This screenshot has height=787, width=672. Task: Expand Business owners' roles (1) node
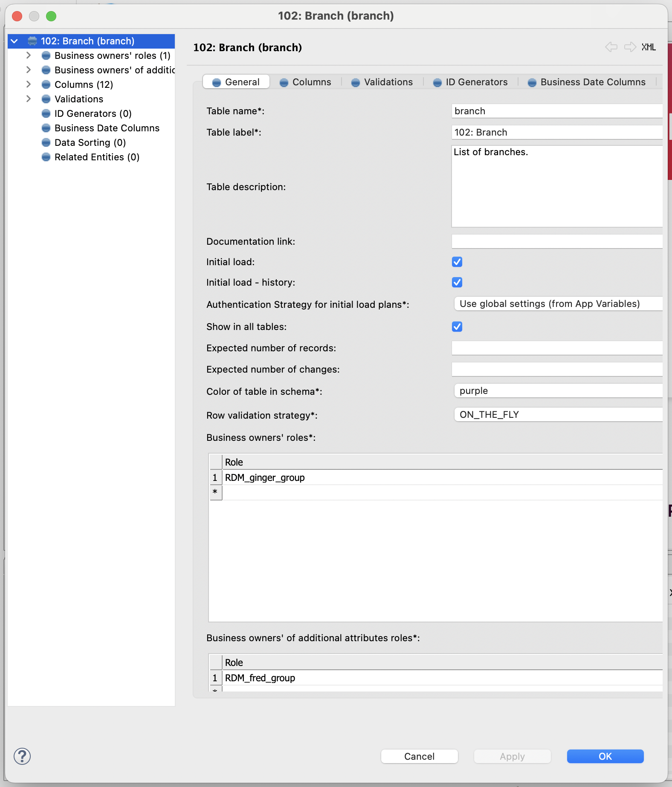point(29,55)
